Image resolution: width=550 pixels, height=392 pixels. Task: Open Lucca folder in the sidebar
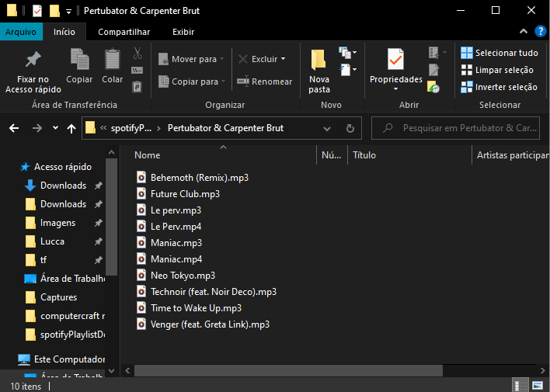point(45,241)
